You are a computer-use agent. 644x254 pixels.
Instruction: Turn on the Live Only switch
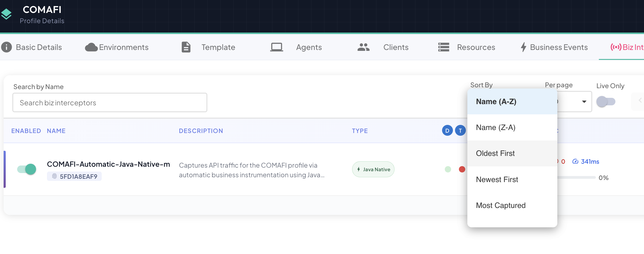[x=606, y=101]
